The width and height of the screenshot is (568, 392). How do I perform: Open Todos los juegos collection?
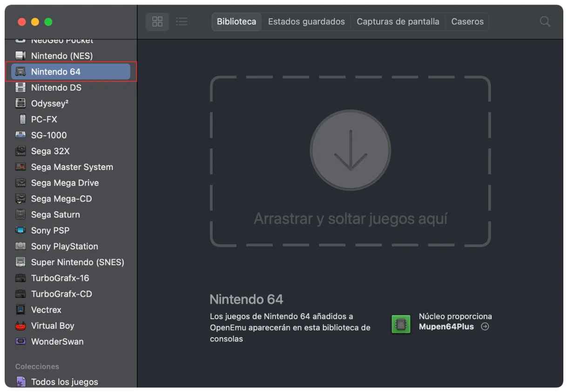pos(64,381)
